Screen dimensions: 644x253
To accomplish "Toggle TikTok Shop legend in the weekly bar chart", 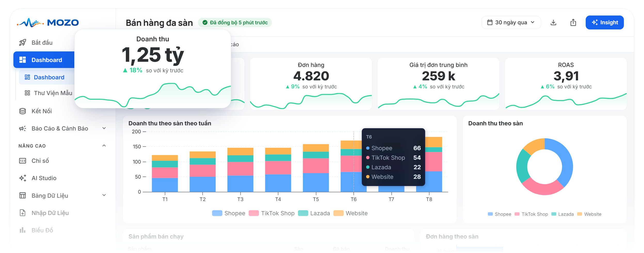I will pyautogui.click(x=272, y=213).
